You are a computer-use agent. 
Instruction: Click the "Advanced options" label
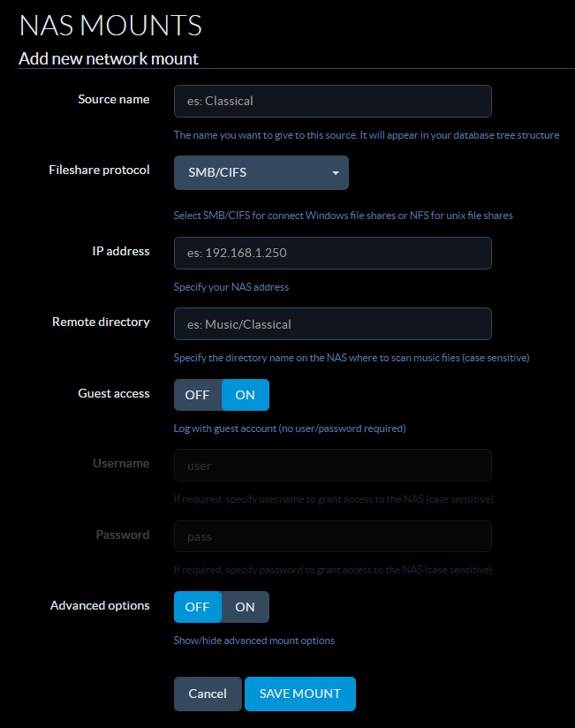point(100,605)
